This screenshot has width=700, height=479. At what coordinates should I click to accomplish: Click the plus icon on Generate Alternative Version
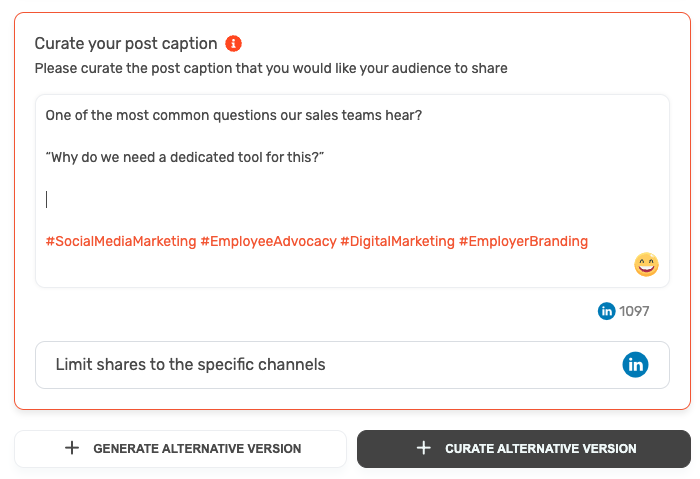(x=72, y=449)
